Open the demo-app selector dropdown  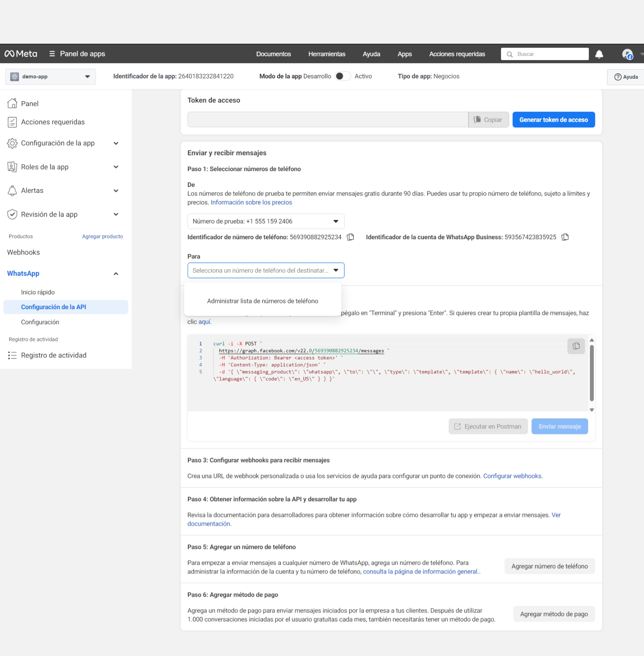pos(51,76)
